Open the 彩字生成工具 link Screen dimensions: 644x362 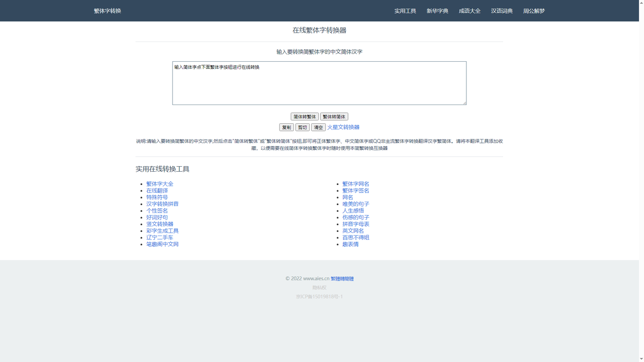pos(162,231)
